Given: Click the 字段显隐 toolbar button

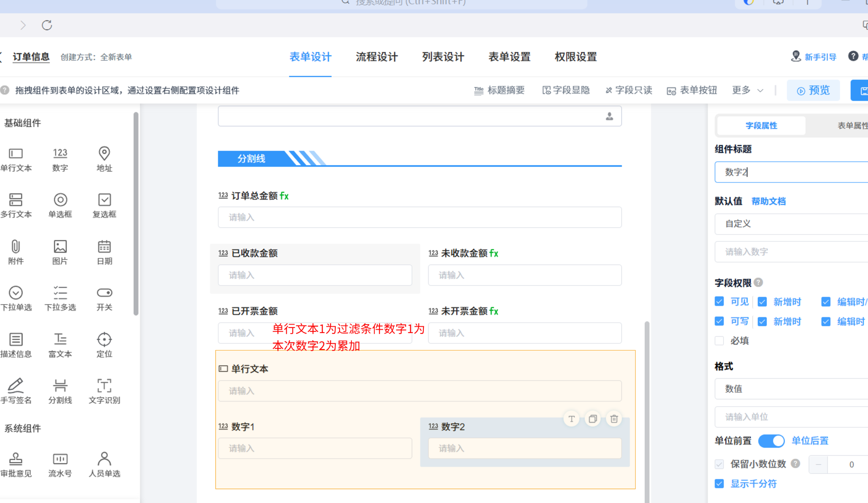Looking at the screenshot, I should pos(566,90).
